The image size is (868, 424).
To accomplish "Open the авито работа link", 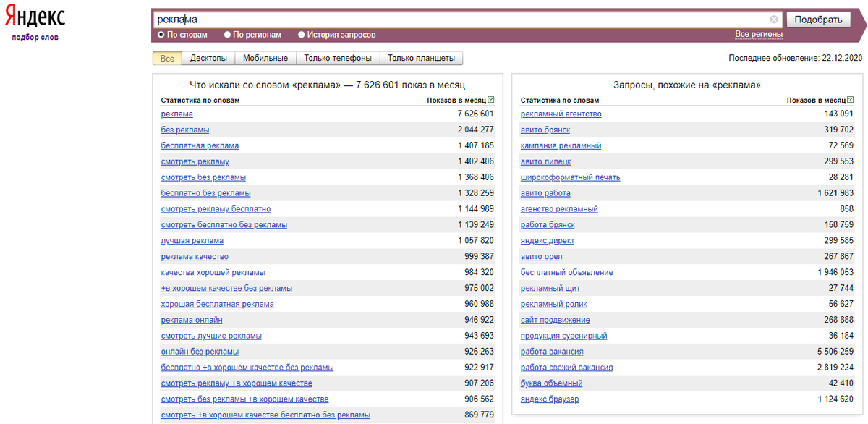I will point(545,193).
